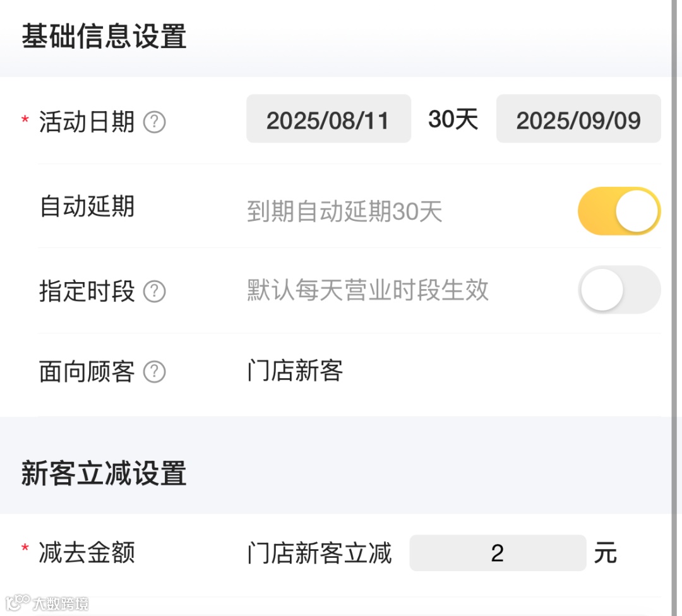Screen dimensions: 682x616
Task: Tap the question mark beside 面向顾客
Action: (155, 372)
